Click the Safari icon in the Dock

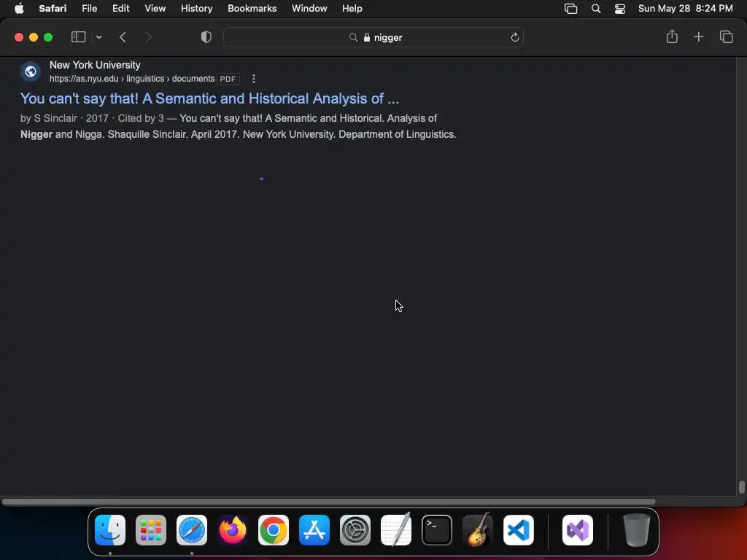192,530
